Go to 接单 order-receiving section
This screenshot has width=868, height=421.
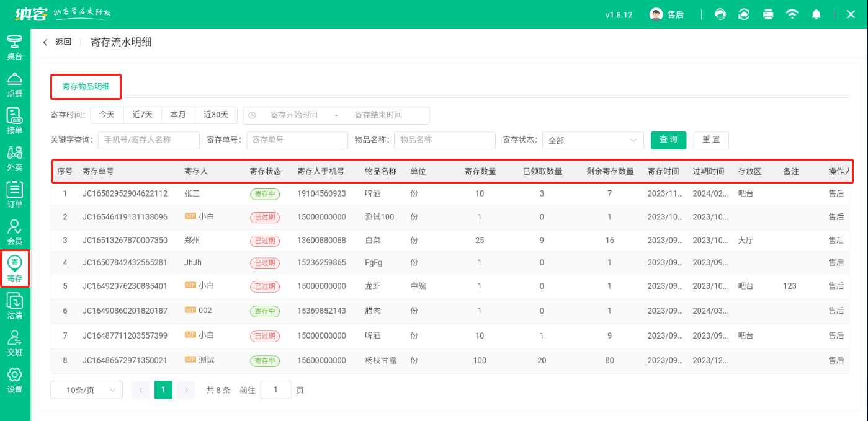pyautogui.click(x=14, y=122)
